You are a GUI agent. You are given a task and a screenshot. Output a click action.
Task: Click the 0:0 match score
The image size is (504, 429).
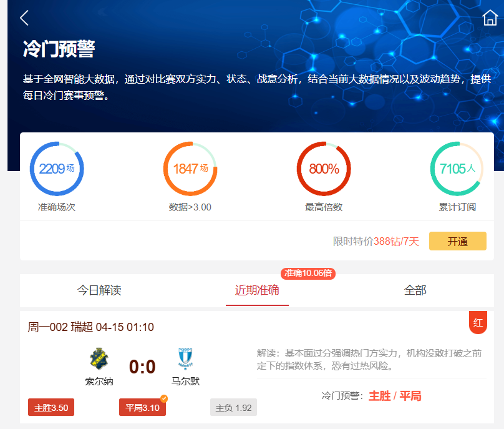142,366
